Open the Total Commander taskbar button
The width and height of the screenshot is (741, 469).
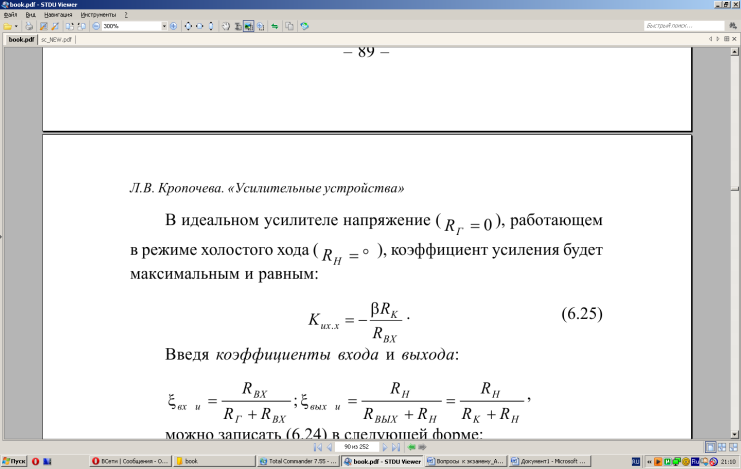[x=298, y=461]
